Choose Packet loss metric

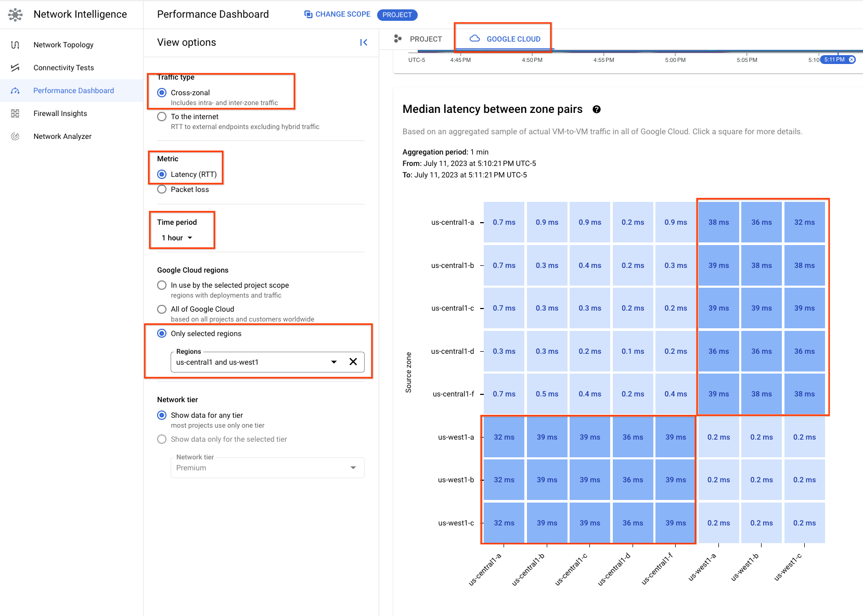click(x=162, y=189)
